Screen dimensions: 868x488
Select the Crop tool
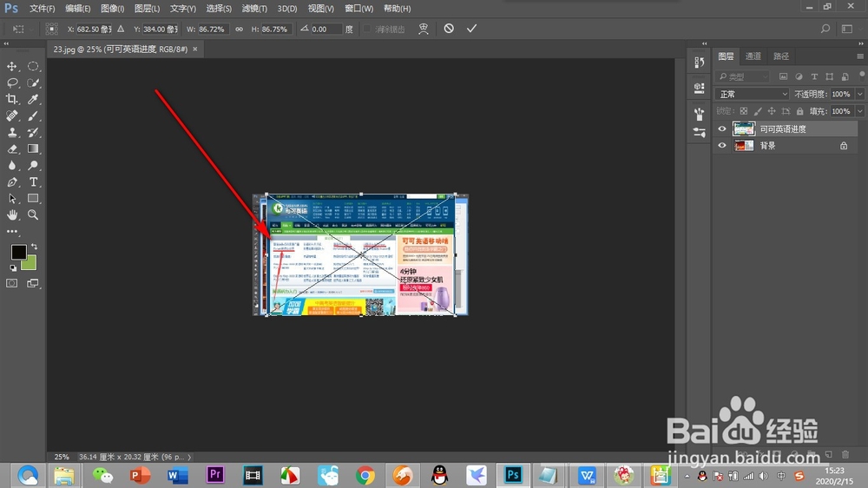point(11,99)
